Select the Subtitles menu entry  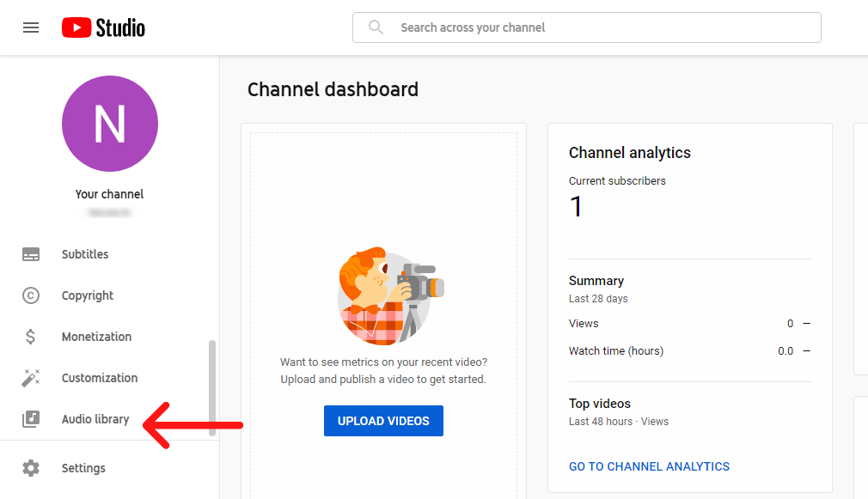[x=84, y=254]
